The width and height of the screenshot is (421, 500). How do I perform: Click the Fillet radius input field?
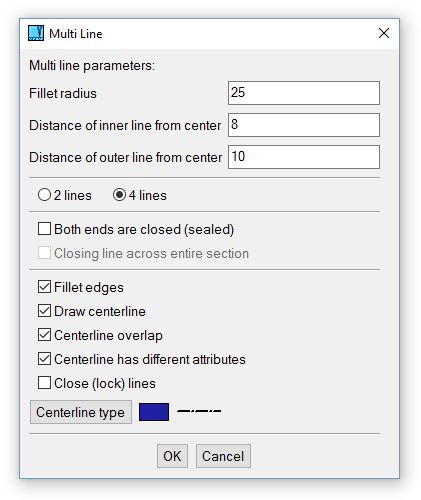coord(304,93)
